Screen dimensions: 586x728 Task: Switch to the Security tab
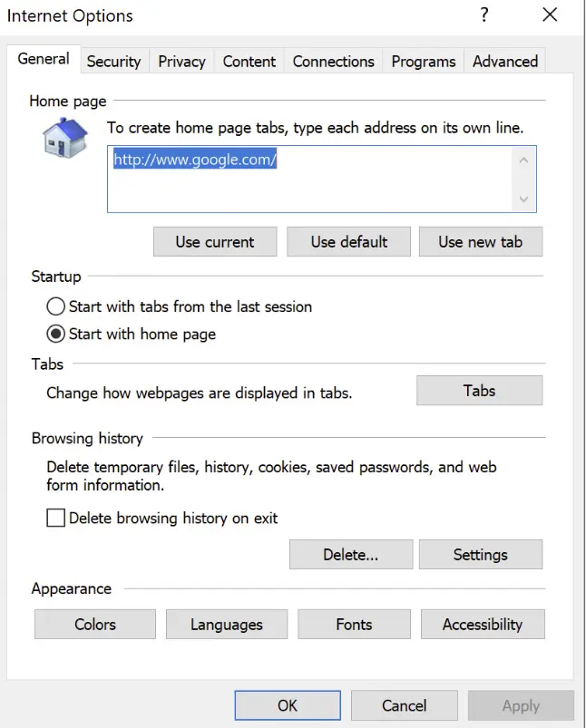(113, 62)
